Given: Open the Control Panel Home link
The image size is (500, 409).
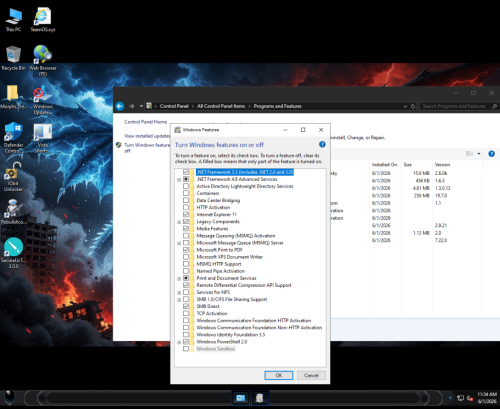Looking at the screenshot, I should (x=146, y=122).
